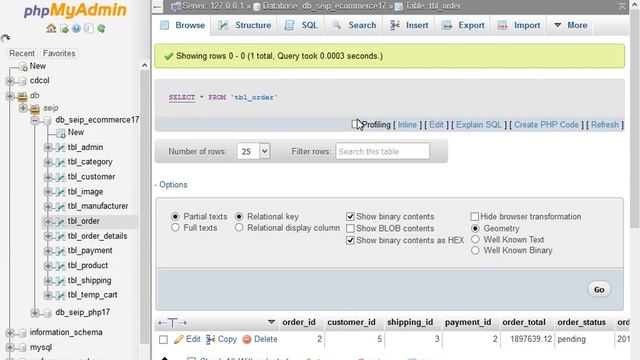Click the Refresh query link
This screenshot has width=640, height=360.
pyautogui.click(x=604, y=125)
